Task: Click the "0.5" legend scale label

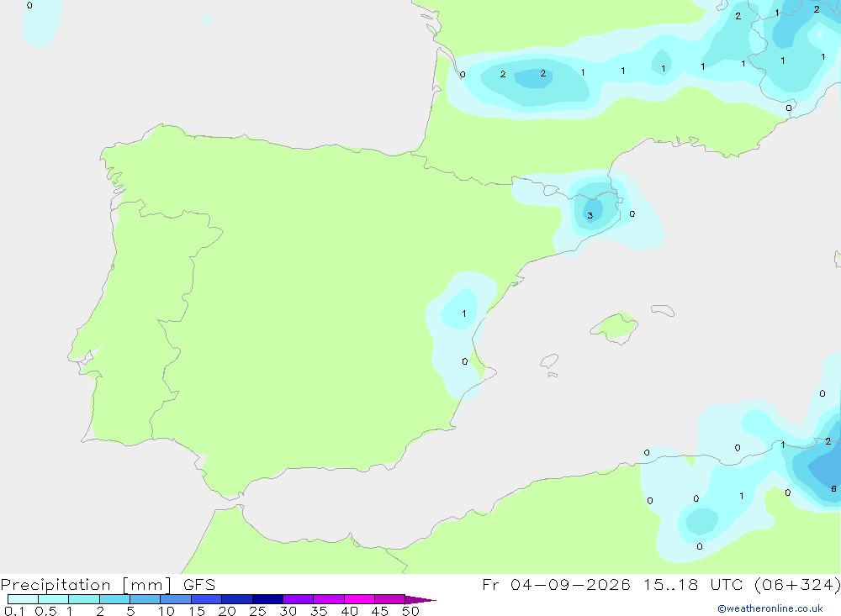Action: click(45, 611)
